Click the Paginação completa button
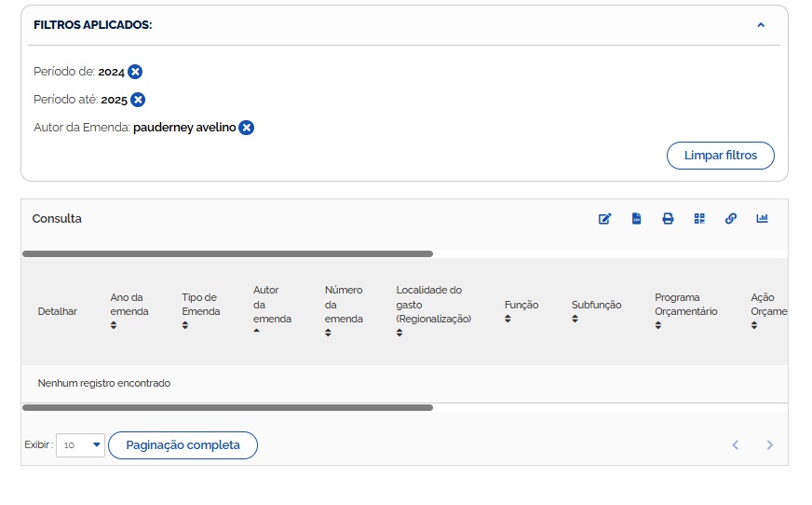Image resolution: width=812 pixels, height=505 pixels. point(183,445)
